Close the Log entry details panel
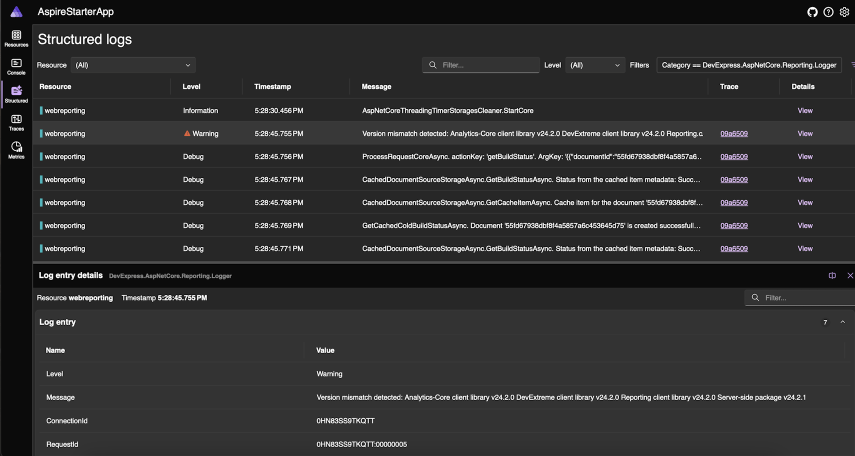 pos(849,274)
